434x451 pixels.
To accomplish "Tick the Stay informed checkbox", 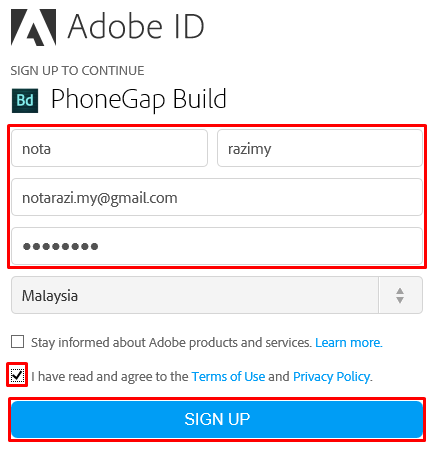I will [x=17, y=342].
